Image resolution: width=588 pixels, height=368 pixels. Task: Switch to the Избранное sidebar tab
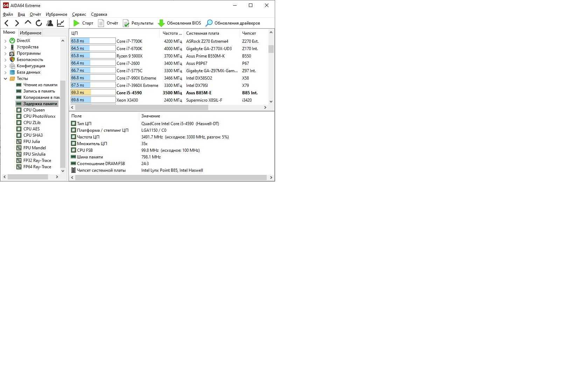pyautogui.click(x=30, y=33)
